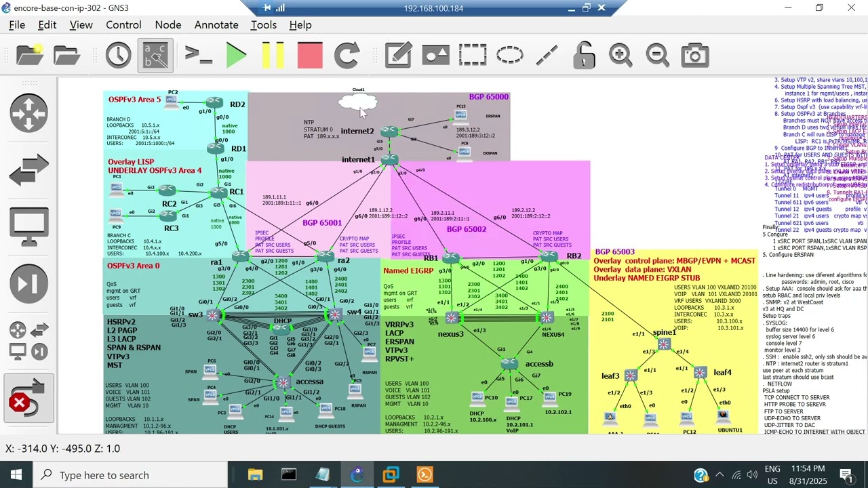Toggle the Add a link tool

(28, 398)
